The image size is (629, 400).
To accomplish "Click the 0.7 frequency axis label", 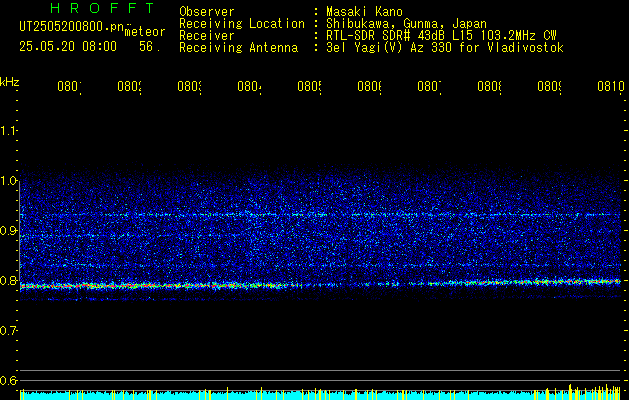I will pos(8,330).
